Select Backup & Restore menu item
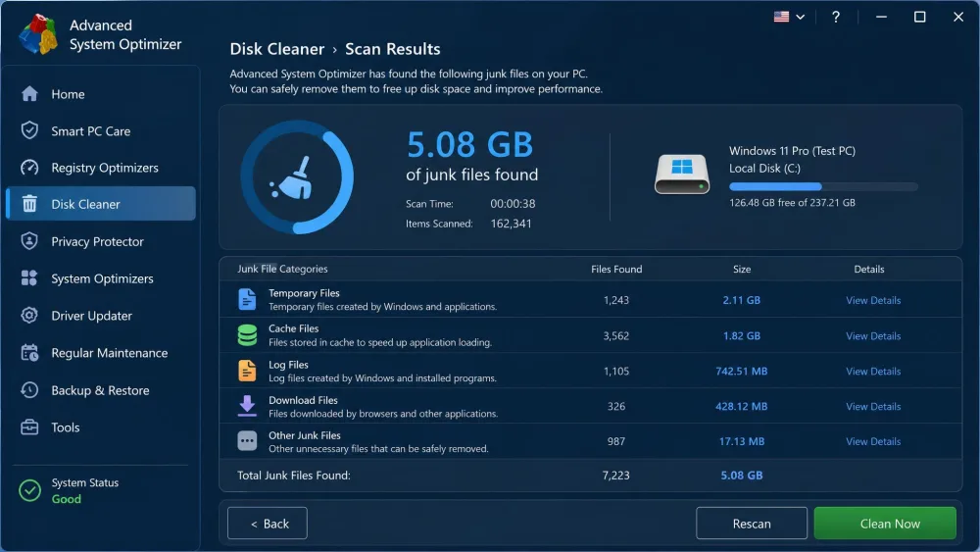Screen dimensions: 980x552 click(101, 390)
